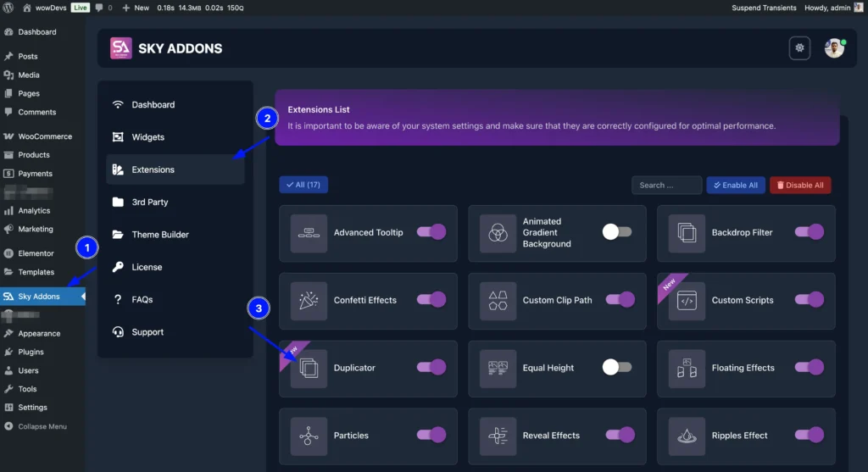
Task: Switch off the Ripples Effect toggle
Action: click(x=810, y=435)
